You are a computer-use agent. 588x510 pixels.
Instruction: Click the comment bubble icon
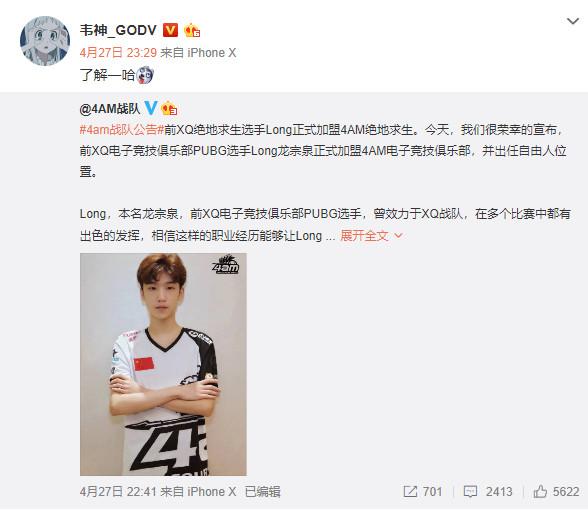(x=470, y=492)
